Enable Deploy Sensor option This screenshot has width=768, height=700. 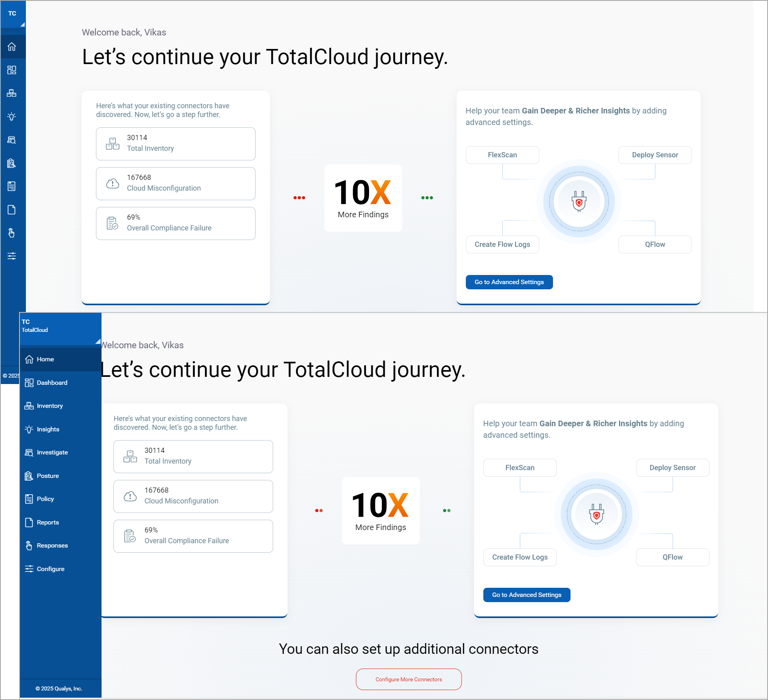[x=654, y=154]
